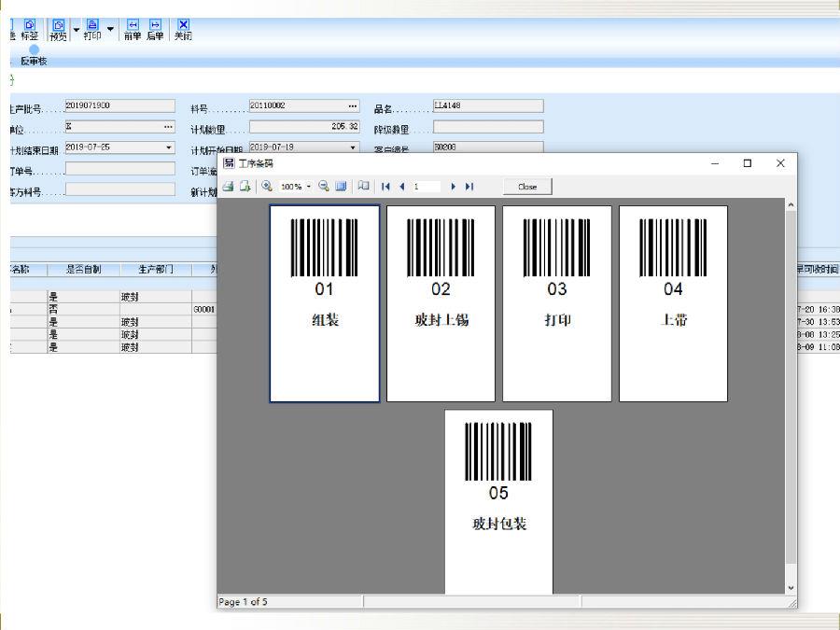Select the 05 玻封包装 barcode label
The height and width of the screenshot is (630, 840).
click(x=498, y=501)
